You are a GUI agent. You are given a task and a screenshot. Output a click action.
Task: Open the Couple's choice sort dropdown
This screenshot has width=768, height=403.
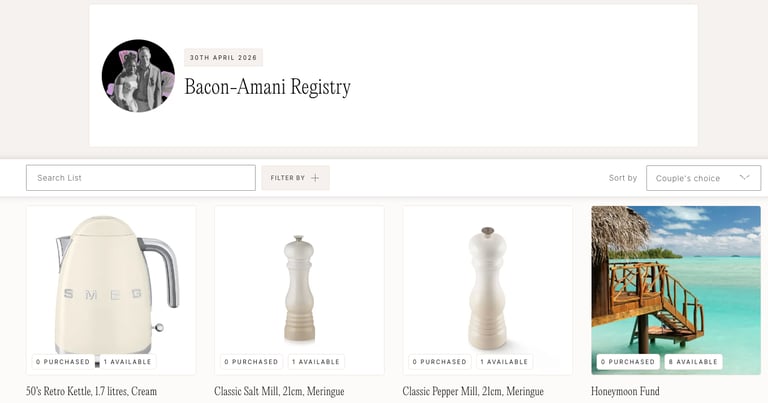pyautogui.click(x=703, y=178)
